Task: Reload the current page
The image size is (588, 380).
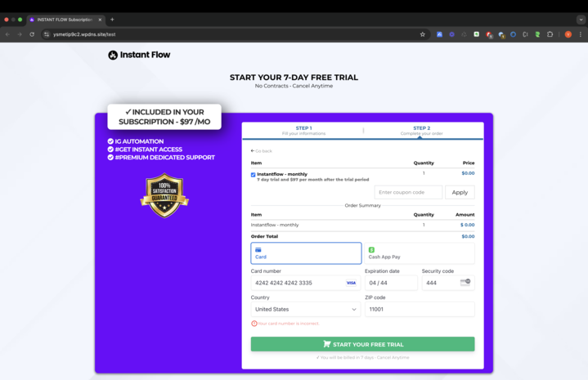Action: click(32, 34)
